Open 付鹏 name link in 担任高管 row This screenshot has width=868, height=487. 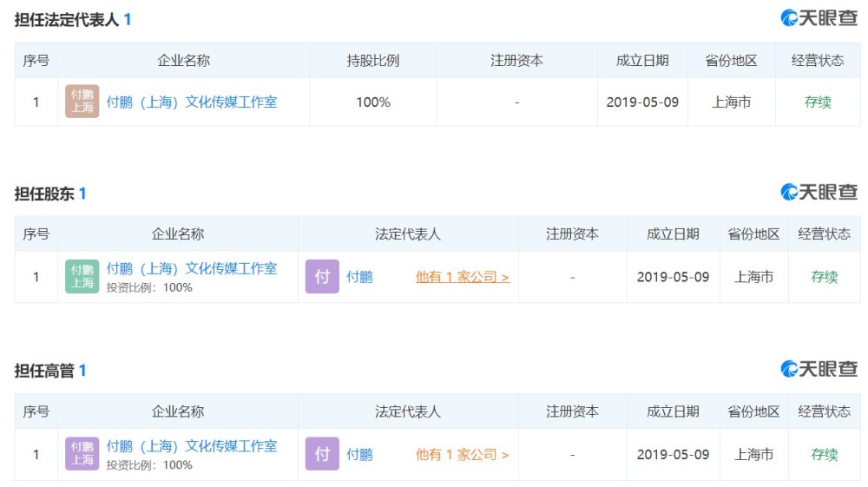[359, 454]
